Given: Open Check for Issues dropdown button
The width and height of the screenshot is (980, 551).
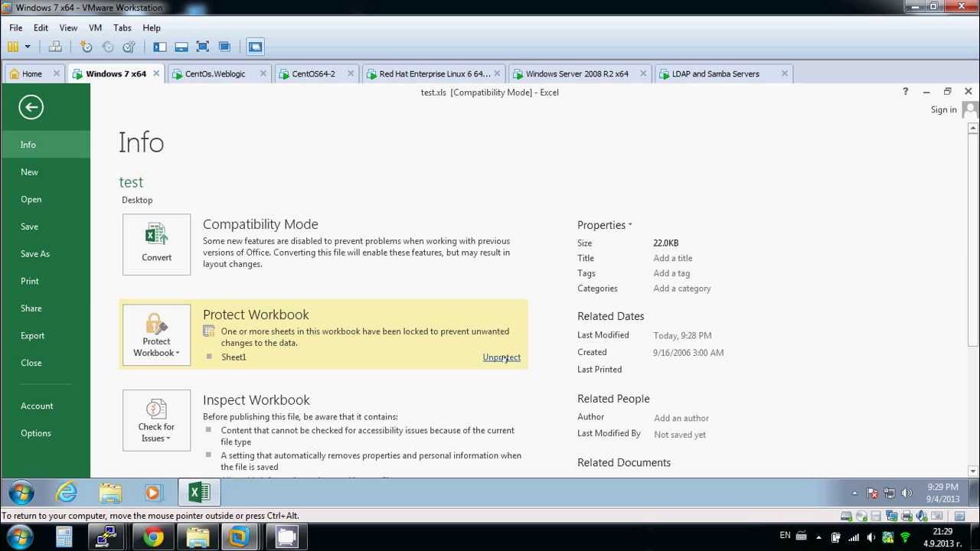Looking at the screenshot, I should point(156,420).
